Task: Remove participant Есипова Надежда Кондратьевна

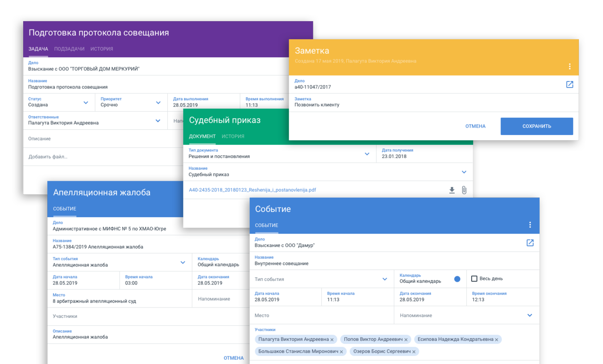Action: point(497,340)
